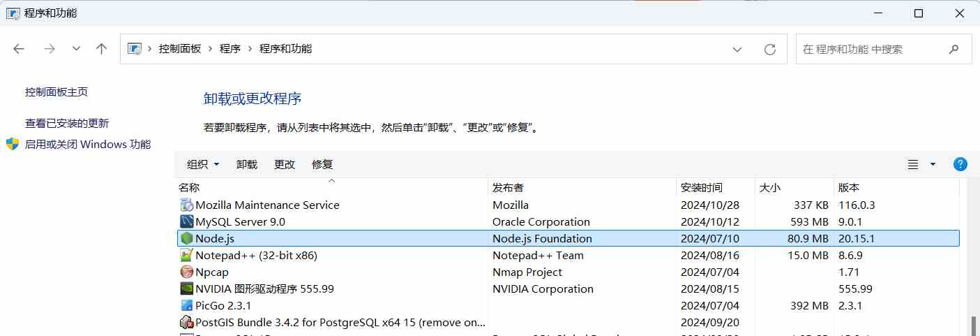Click 卸载 in the toolbar
This screenshot has width=980, height=336.
coord(247,164)
